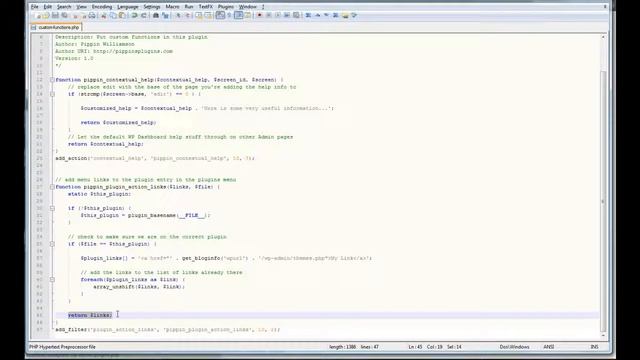Click the Stop Recording macro icon
The width and height of the screenshot is (640, 360).
(x=269, y=16)
